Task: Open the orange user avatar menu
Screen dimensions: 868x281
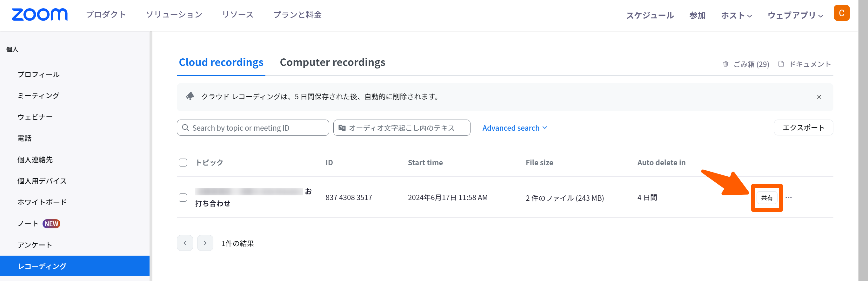Action: [841, 13]
